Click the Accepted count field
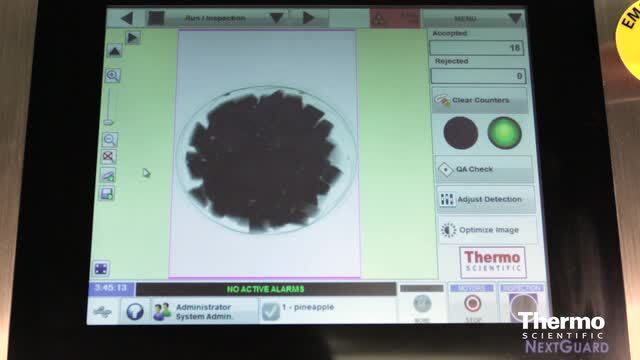 pos(476,48)
